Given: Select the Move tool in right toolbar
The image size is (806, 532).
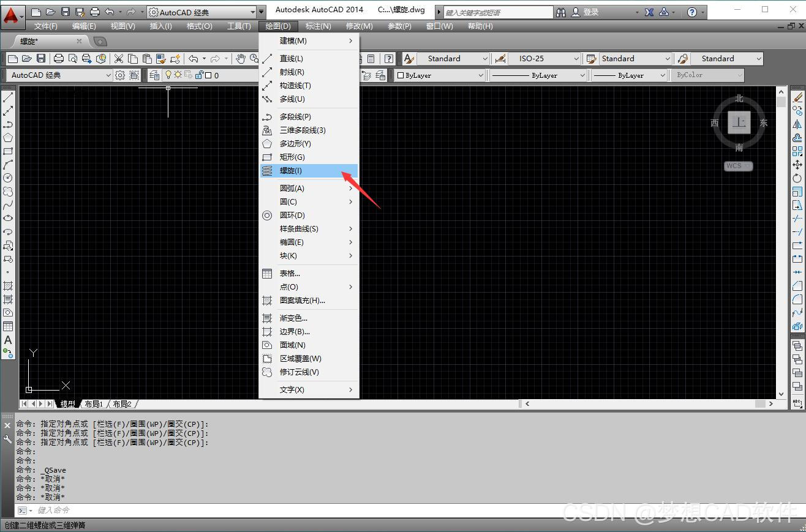Looking at the screenshot, I should (797, 165).
